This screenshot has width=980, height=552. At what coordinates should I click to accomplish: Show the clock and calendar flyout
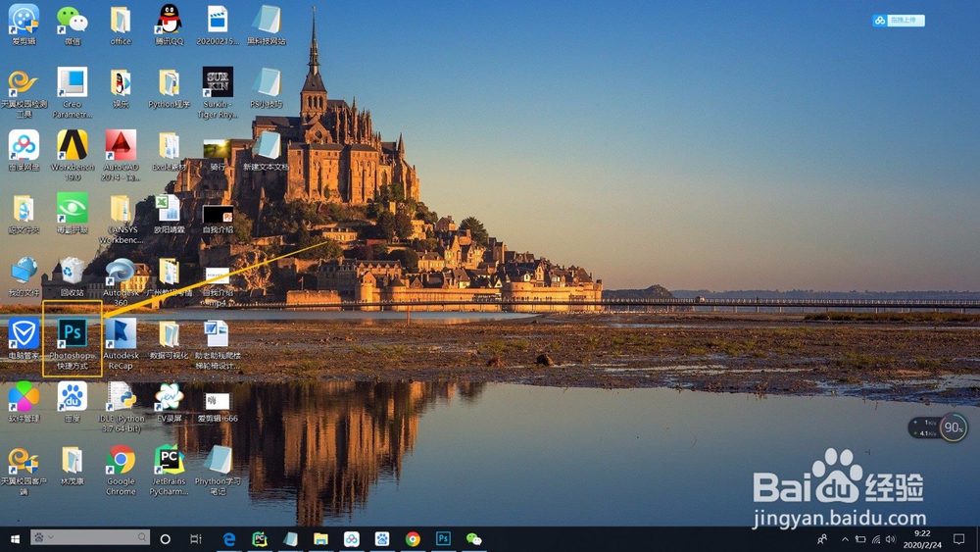point(922,539)
